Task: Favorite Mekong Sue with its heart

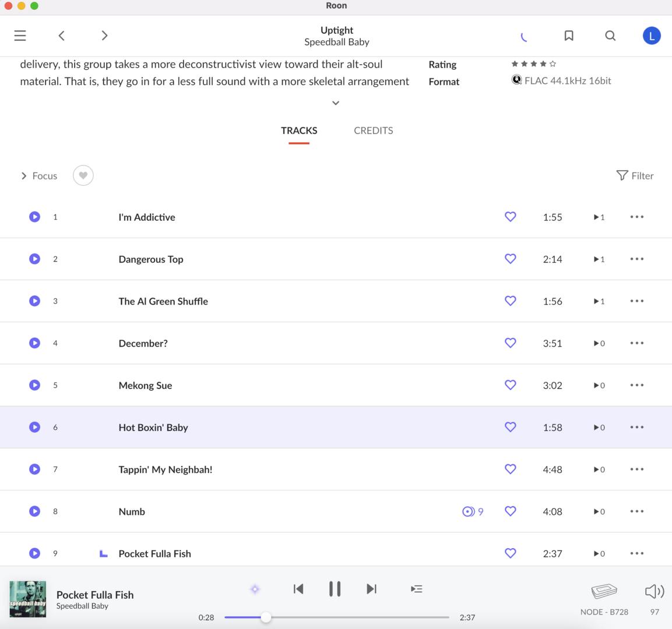Action: click(510, 384)
